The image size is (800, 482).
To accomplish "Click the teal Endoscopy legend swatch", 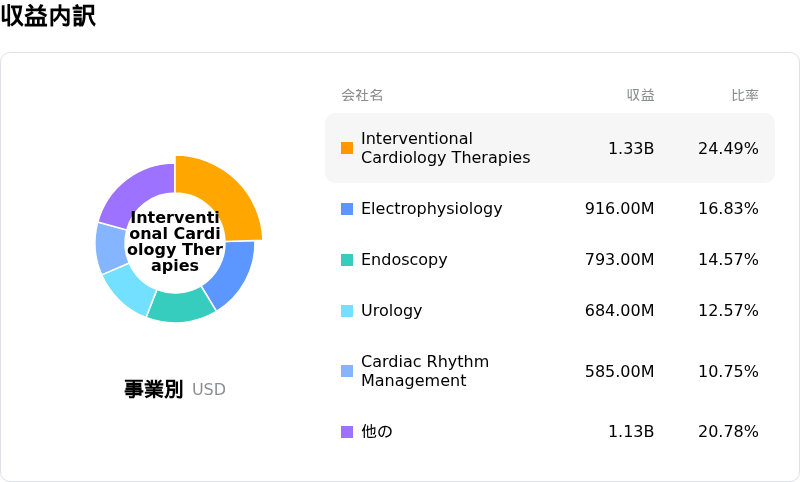I will click(347, 260).
